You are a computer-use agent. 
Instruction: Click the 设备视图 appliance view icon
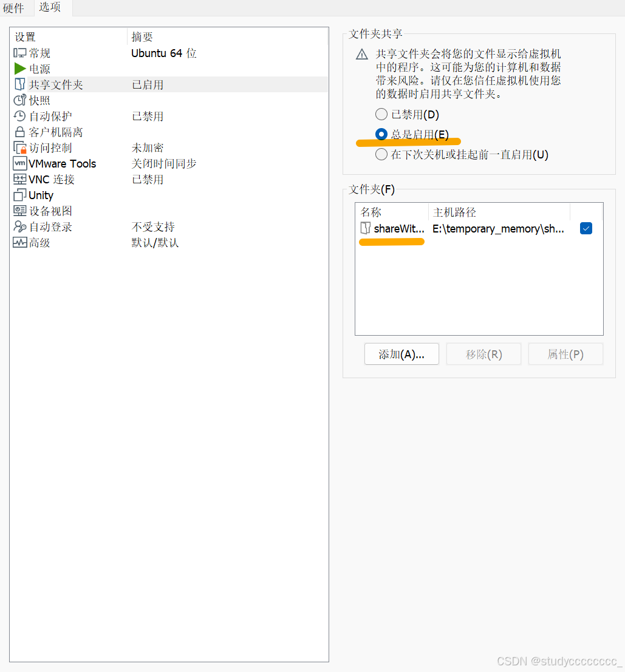pyautogui.click(x=19, y=211)
